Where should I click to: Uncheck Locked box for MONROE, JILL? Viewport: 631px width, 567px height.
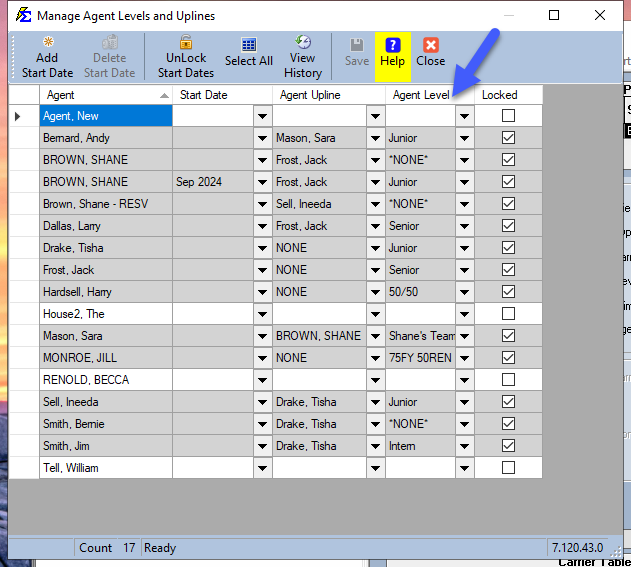point(508,358)
